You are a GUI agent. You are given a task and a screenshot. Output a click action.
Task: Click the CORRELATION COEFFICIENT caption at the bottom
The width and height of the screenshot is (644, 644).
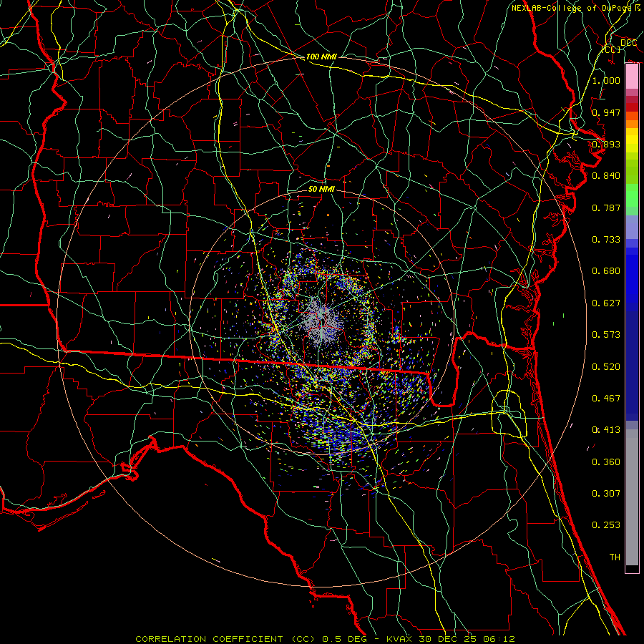325,639
